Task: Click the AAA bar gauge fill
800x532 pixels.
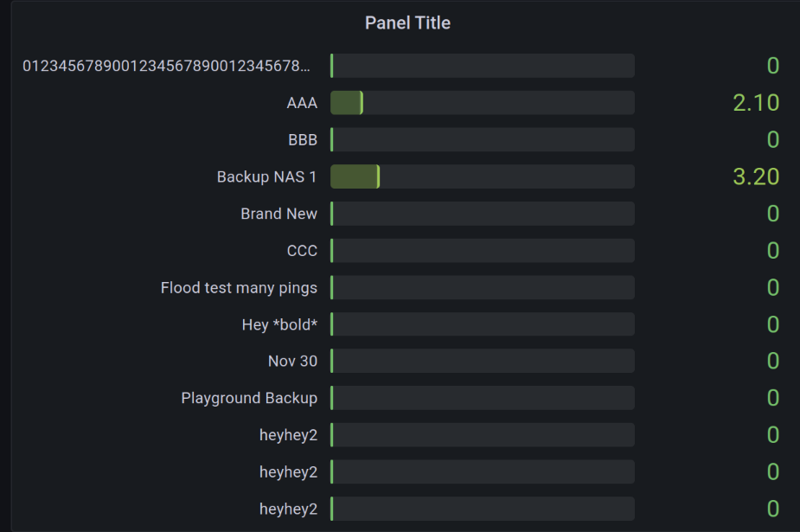Action: pos(347,103)
